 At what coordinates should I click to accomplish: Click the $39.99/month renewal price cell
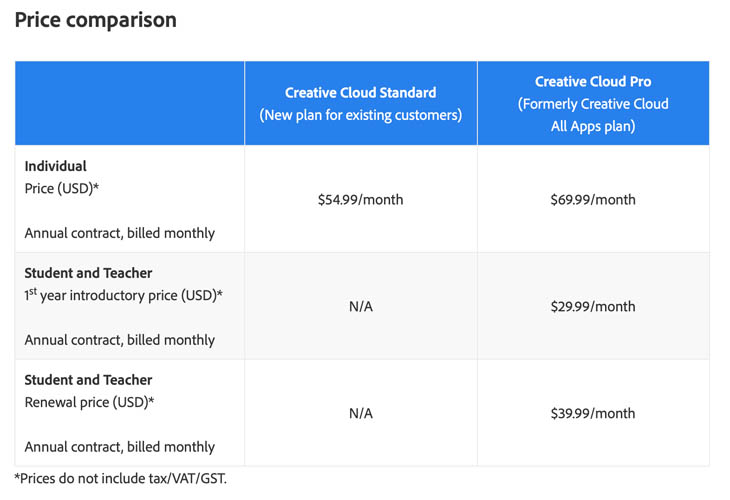point(593,413)
